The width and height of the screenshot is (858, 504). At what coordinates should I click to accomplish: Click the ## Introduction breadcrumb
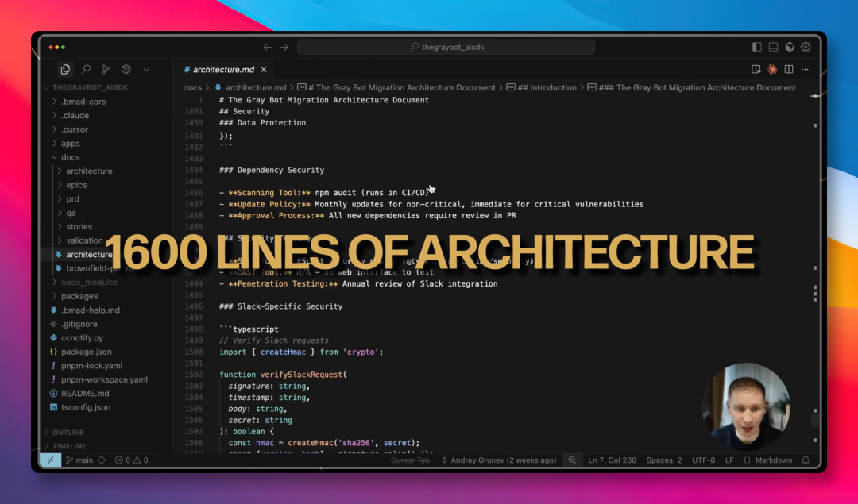[x=547, y=87]
